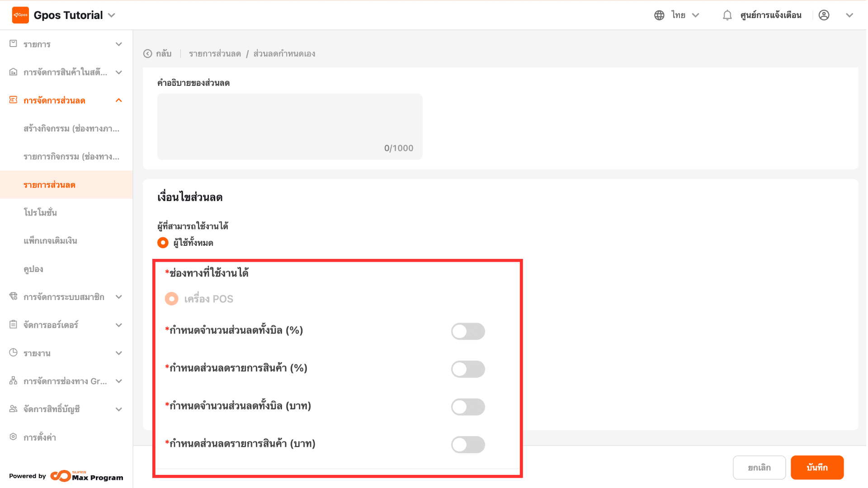Collapse the การจัดการส่วนลด sidebar section

click(118, 100)
